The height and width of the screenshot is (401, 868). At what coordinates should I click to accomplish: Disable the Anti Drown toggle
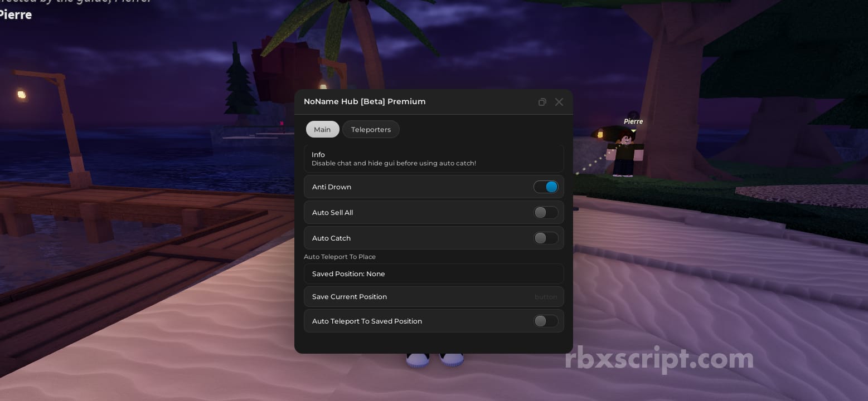(x=546, y=187)
